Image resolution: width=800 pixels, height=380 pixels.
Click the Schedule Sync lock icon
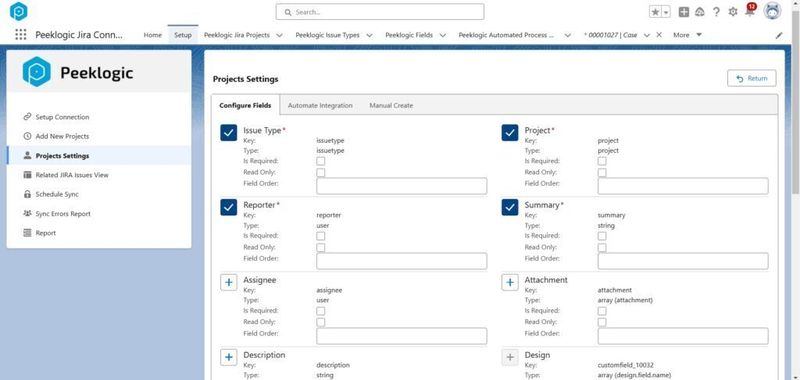point(28,194)
